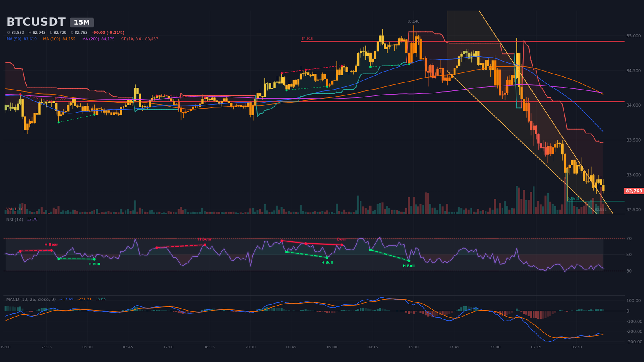Click the close value 82,763 in OHLC row
This screenshot has height=362, width=644.
click(81, 33)
